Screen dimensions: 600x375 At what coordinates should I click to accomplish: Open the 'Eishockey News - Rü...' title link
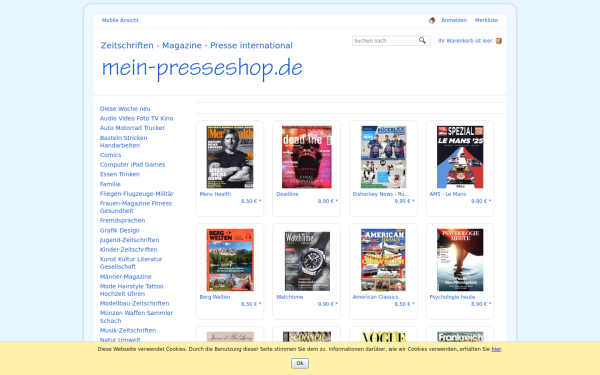coord(381,194)
